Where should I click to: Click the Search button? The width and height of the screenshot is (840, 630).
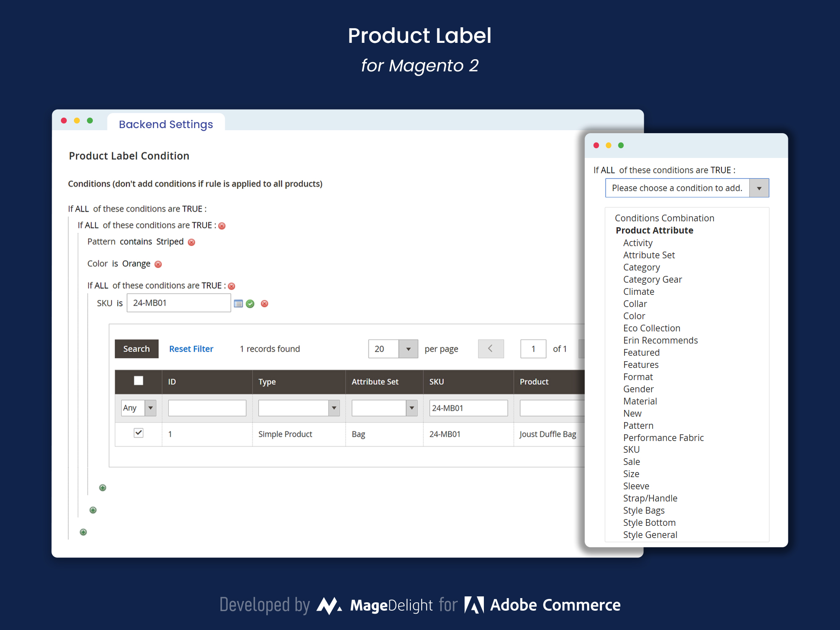[x=136, y=349]
